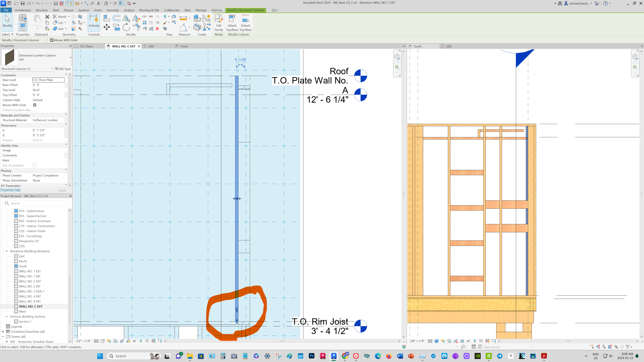This screenshot has height=362, width=644.
Task: Switch to the Architecture ribbon tab
Action: tap(23, 10)
